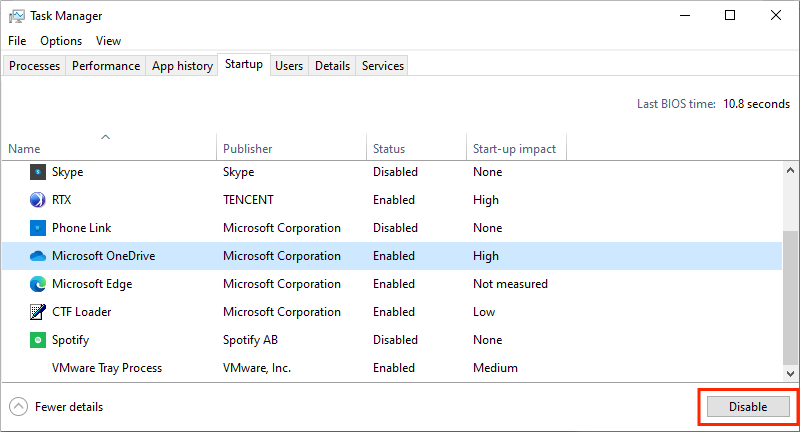Switch to the Details tab
Screen dimensions: 800x432
coord(332,66)
